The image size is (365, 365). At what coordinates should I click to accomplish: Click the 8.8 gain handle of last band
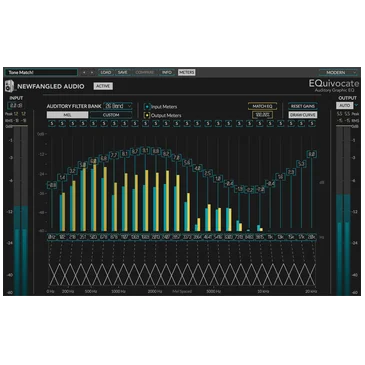tap(312, 154)
